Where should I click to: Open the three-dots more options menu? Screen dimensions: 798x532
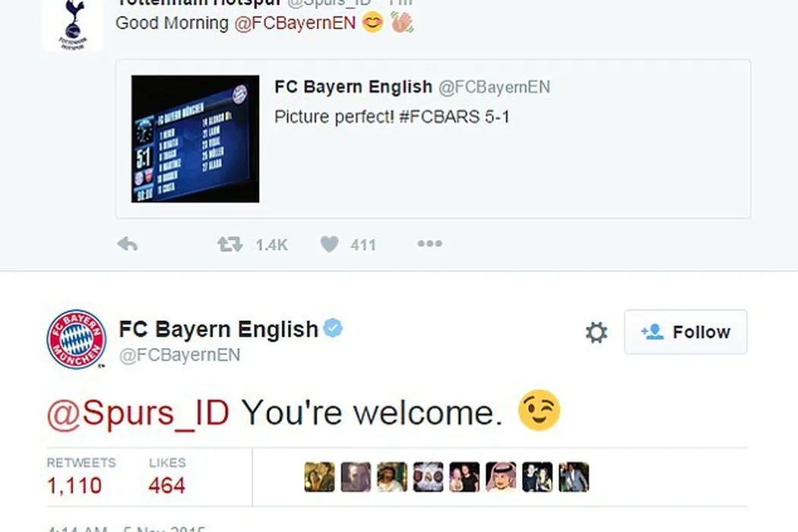click(429, 244)
